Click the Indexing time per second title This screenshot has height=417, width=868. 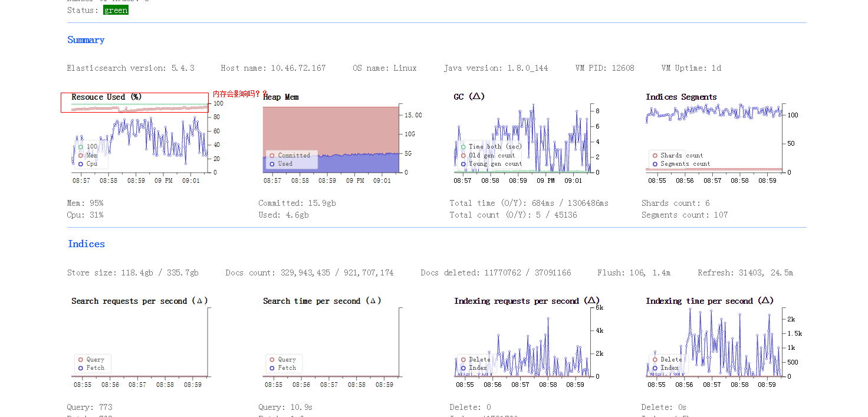point(709,301)
